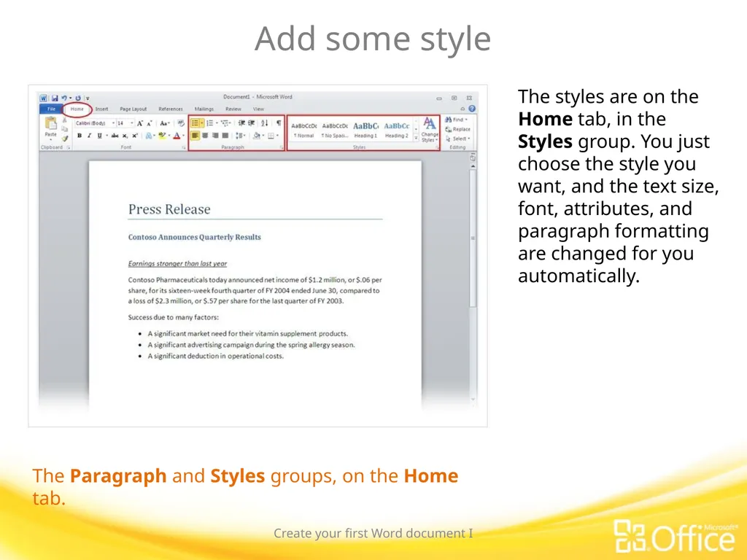Image resolution: width=747 pixels, height=560 pixels.
Task: Toggle Align Text Left
Action: pyautogui.click(x=195, y=136)
